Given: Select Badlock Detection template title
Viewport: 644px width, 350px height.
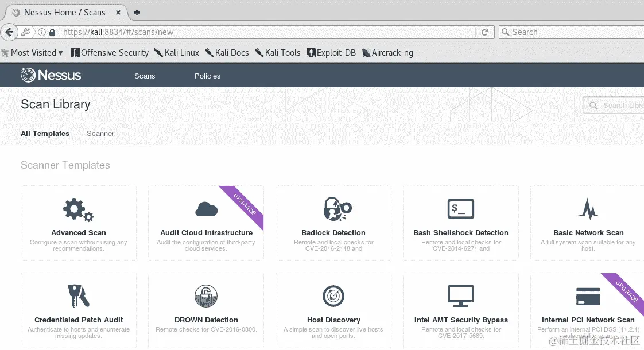Looking at the screenshot, I should point(333,232).
